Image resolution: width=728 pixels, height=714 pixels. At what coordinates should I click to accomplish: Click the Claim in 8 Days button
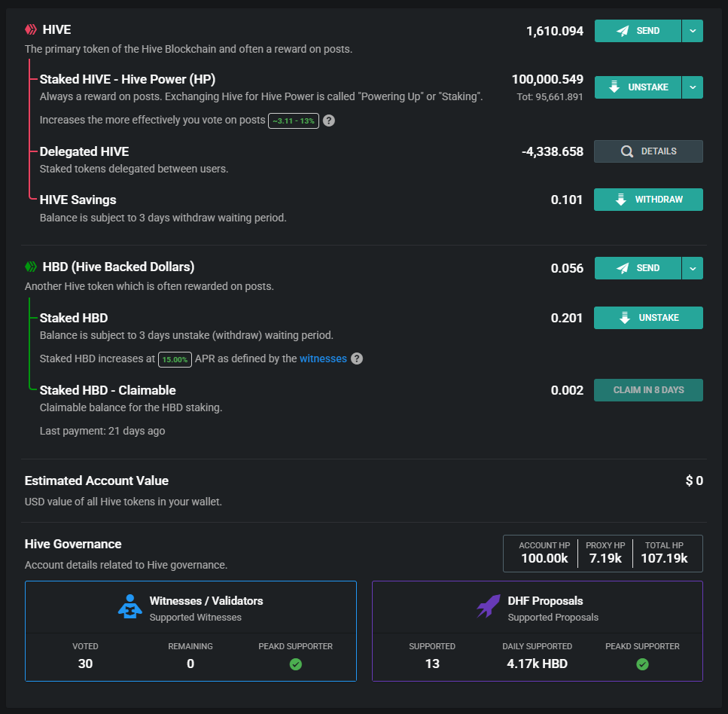point(648,390)
